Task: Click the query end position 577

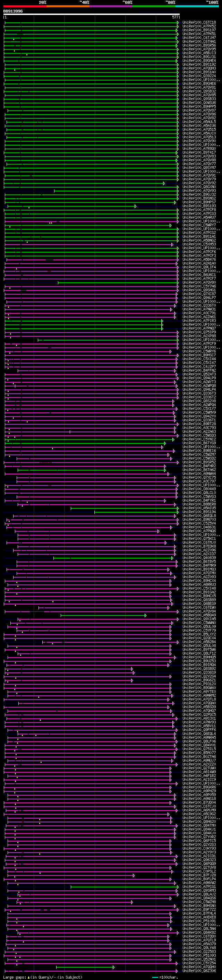Action: (x=175, y=17)
